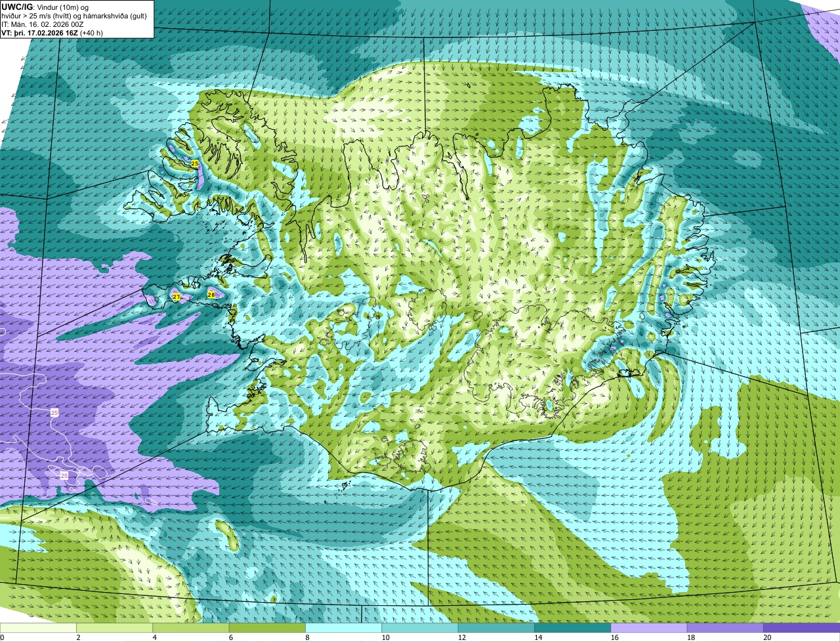Click the 2–4 m/s legend color segment
840x642 pixels.
(114, 628)
